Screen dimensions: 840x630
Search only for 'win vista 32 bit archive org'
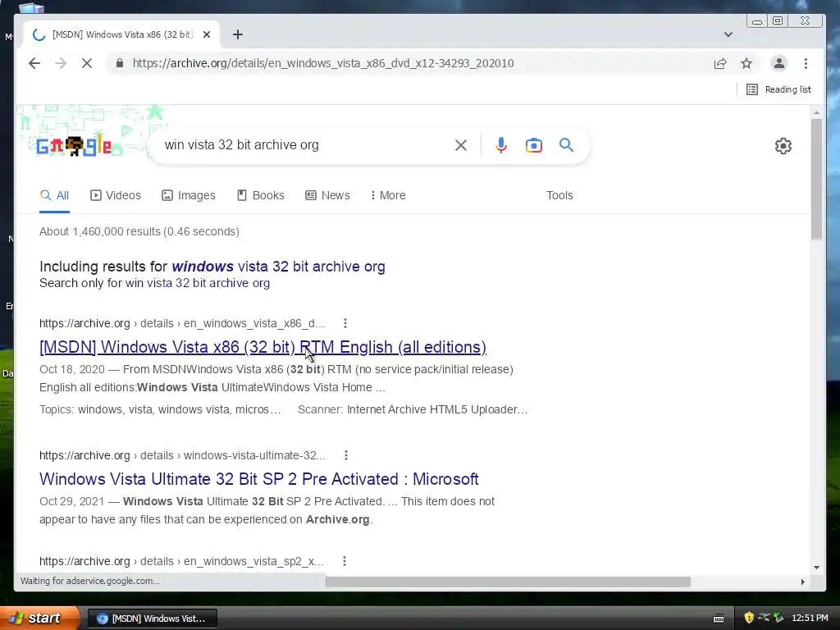(198, 283)
